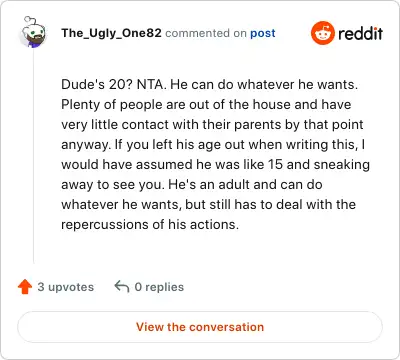Click the reddit wordmark text logo

[x=360, y=33]
